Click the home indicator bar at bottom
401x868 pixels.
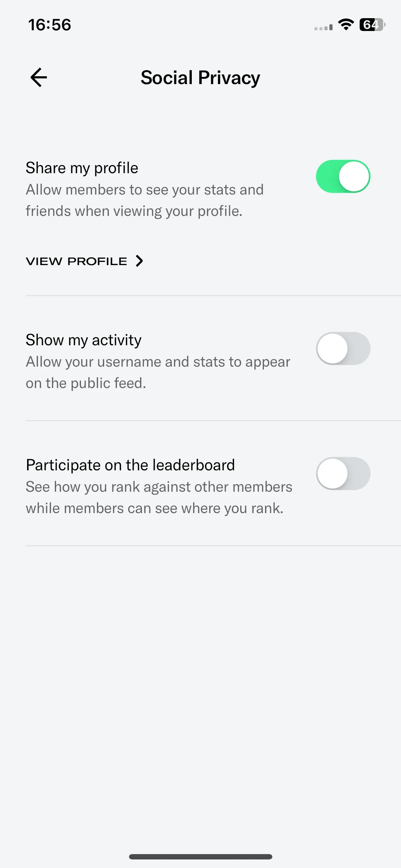(x=200, y=857)
